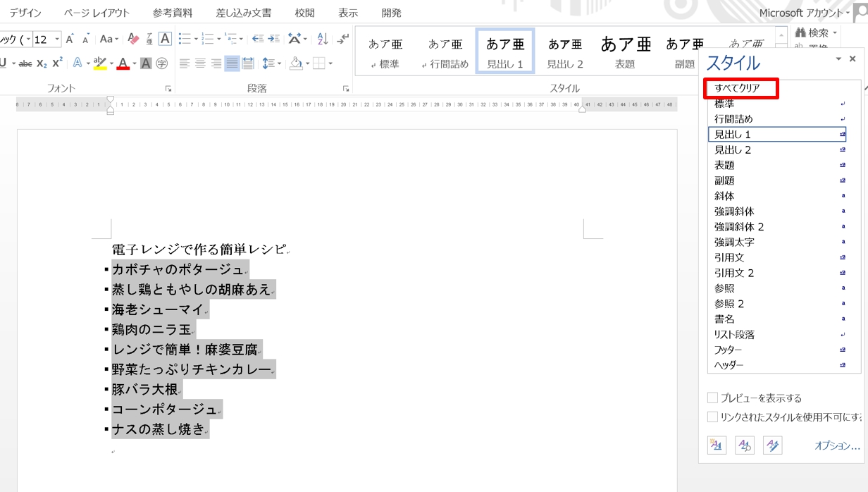The width and height of the screenshot is (868, 492).
Task: Open bullet list dropdown arrow
Action: coord(195,39)
